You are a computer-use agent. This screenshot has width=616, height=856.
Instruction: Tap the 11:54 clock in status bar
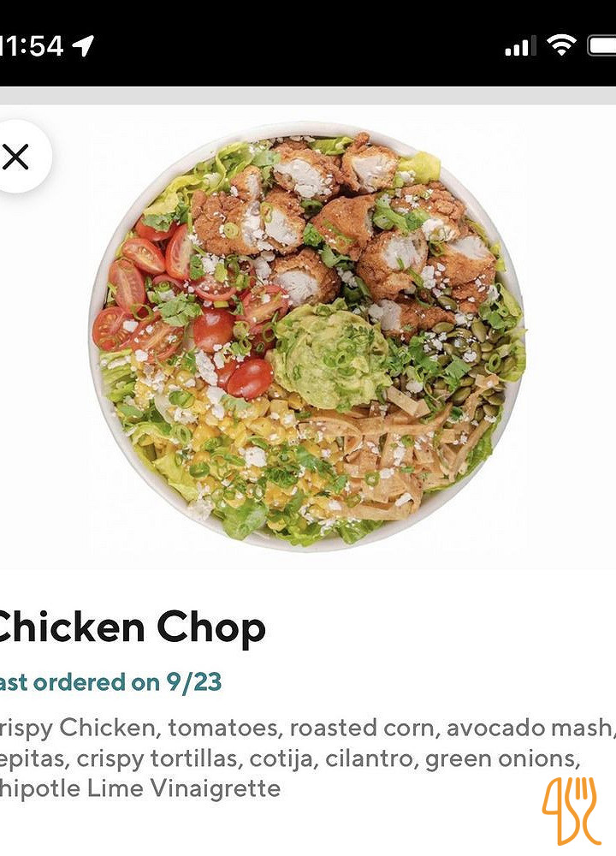(x=32, y=46)
